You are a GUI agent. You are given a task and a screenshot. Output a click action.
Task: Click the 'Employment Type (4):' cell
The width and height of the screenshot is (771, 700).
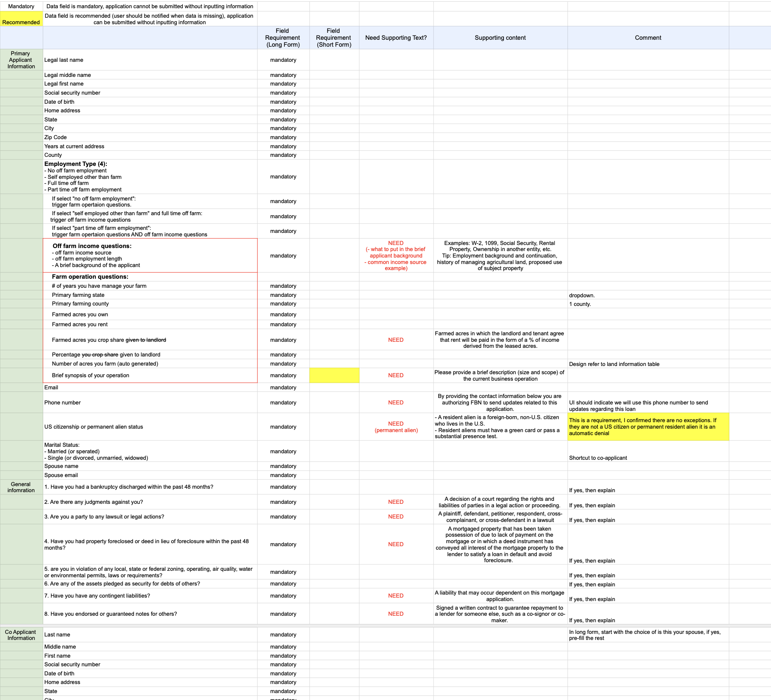click(x=150, y=177)
